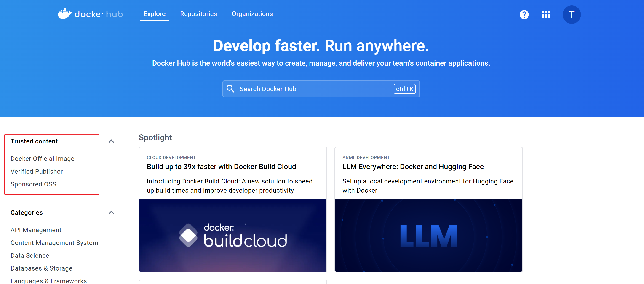Click the ctrl+K shortcut badge
Image resolution: width=644 pixels, height=284 pixels.
[x=404, y=89]
